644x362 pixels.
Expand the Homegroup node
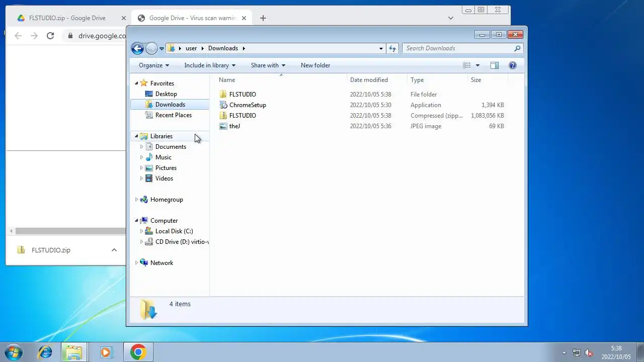(136, 200)
